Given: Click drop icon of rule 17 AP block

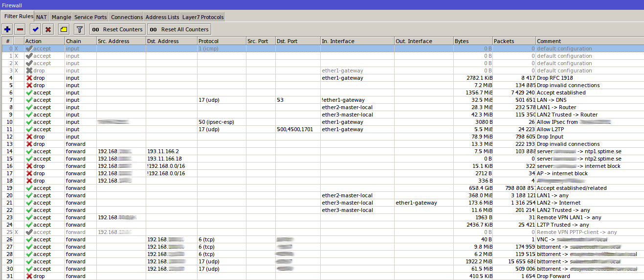Looking at the screenshot, I should [29, 173].
